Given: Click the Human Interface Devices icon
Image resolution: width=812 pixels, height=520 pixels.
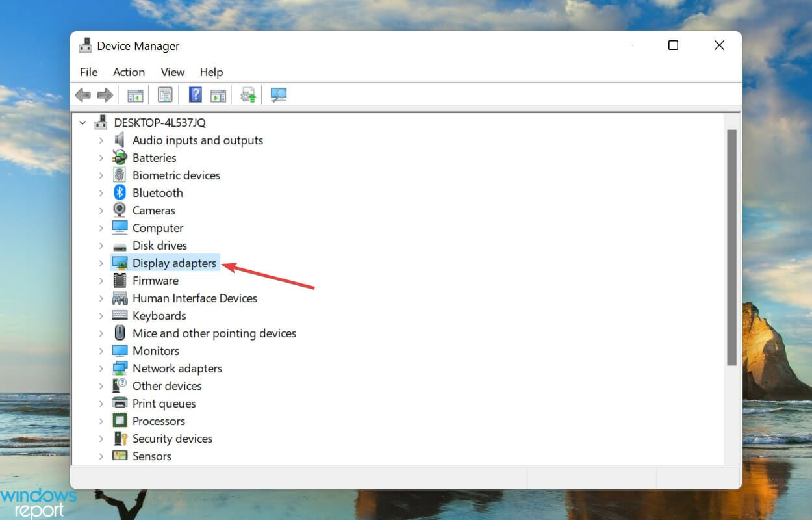Looking at the screenshot, I should click(120, 298).
